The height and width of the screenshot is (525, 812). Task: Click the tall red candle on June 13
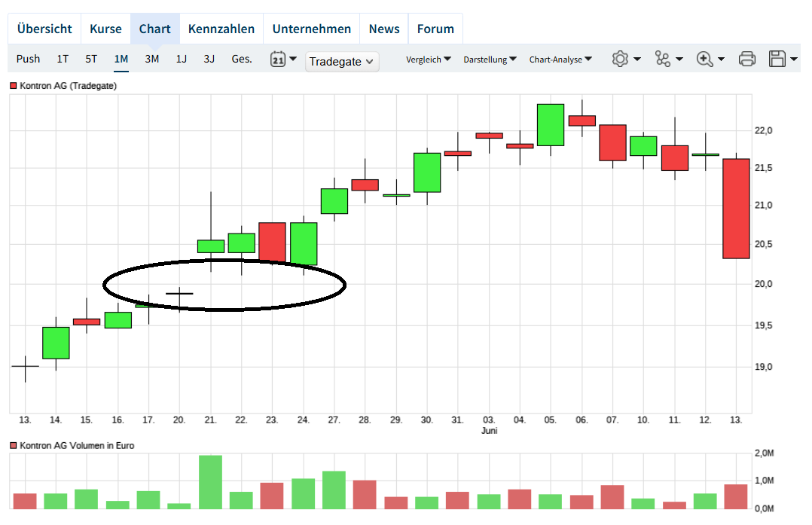coord(735,207)
